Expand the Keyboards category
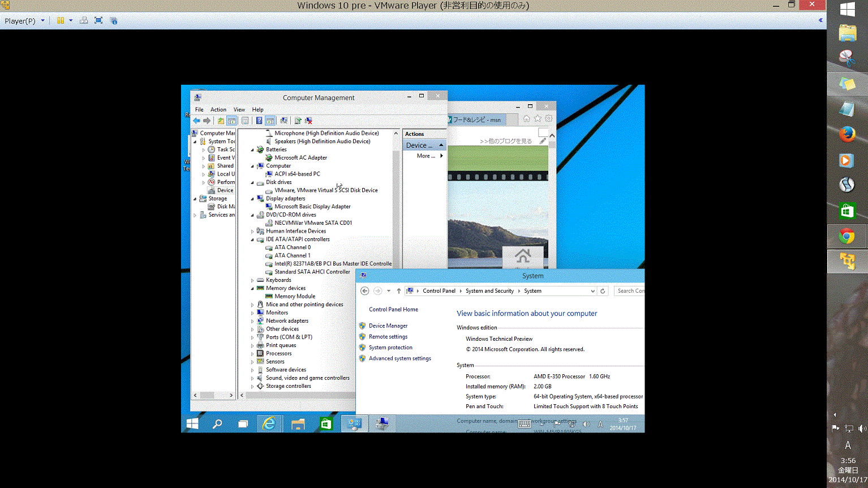Screen dimensions: 868x488 (252, 280)
